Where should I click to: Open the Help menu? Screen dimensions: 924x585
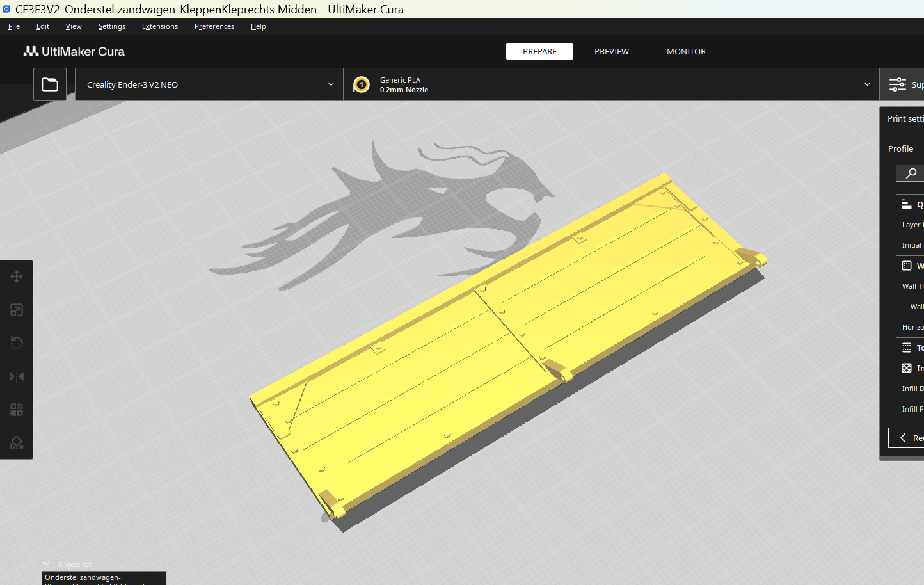point(259,26)
